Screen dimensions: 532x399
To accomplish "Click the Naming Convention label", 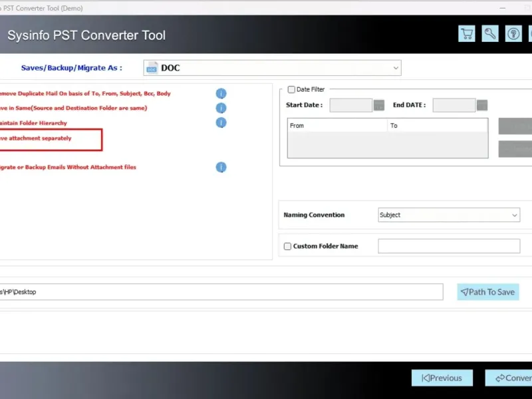I will click(x=314, y=215).
